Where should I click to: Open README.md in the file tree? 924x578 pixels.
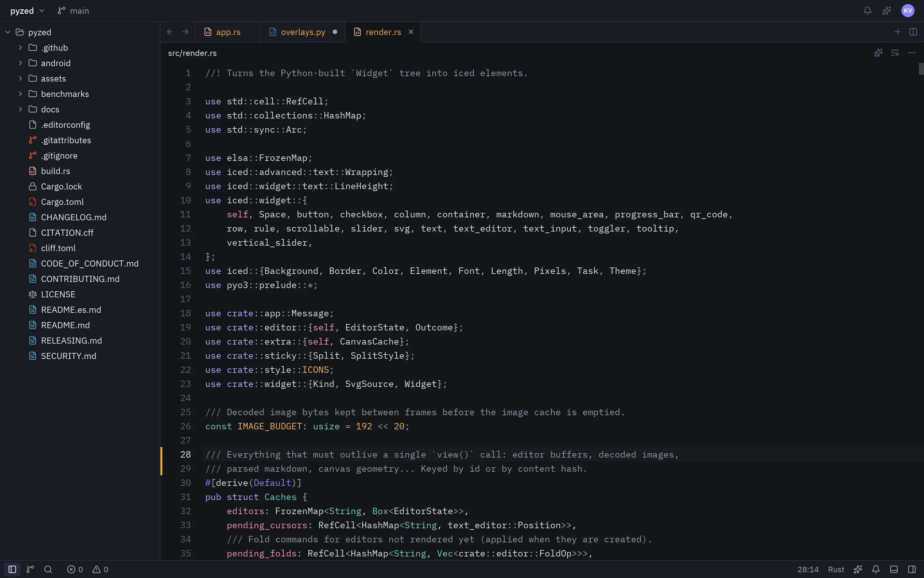[80, 325]
